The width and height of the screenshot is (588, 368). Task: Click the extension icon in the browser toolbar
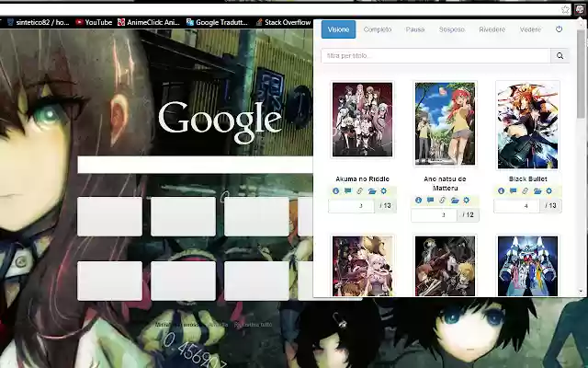580,9
